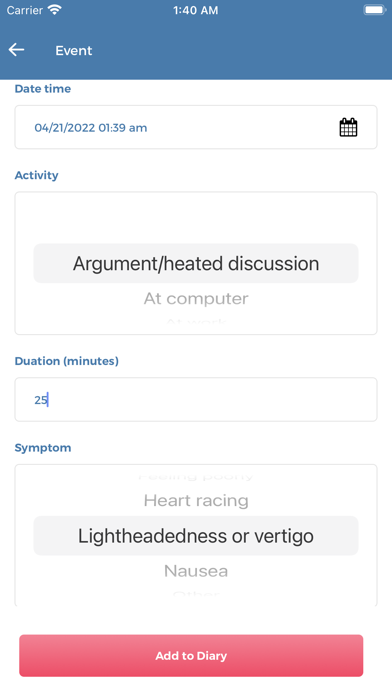Select the faded Other symptom option
Viewport: 392px width, 696px height.
(x=196, y=594)
